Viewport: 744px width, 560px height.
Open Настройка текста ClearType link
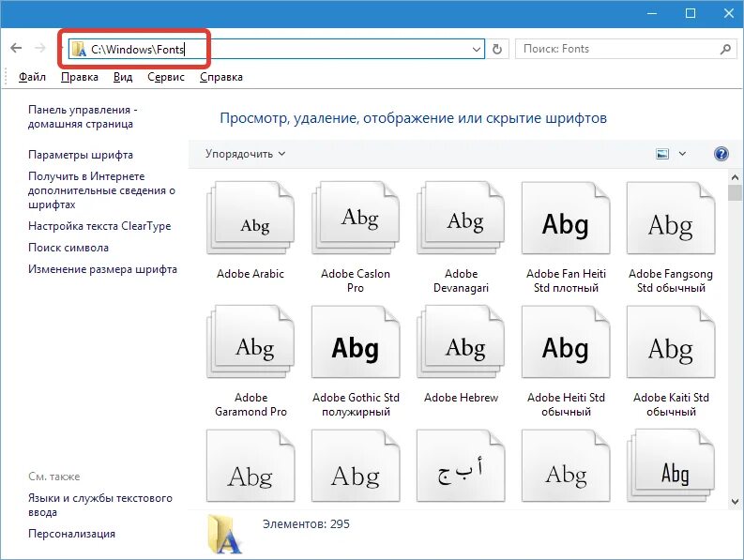99,226
